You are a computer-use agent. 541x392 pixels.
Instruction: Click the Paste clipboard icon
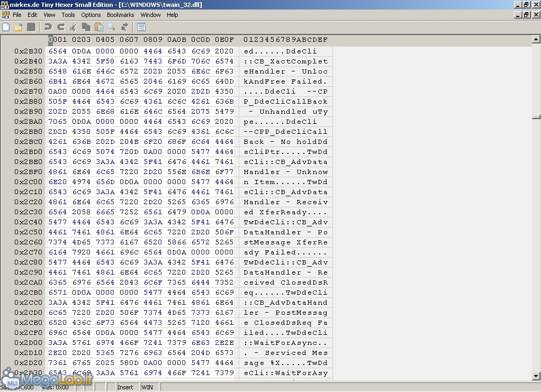pos(98,27)
